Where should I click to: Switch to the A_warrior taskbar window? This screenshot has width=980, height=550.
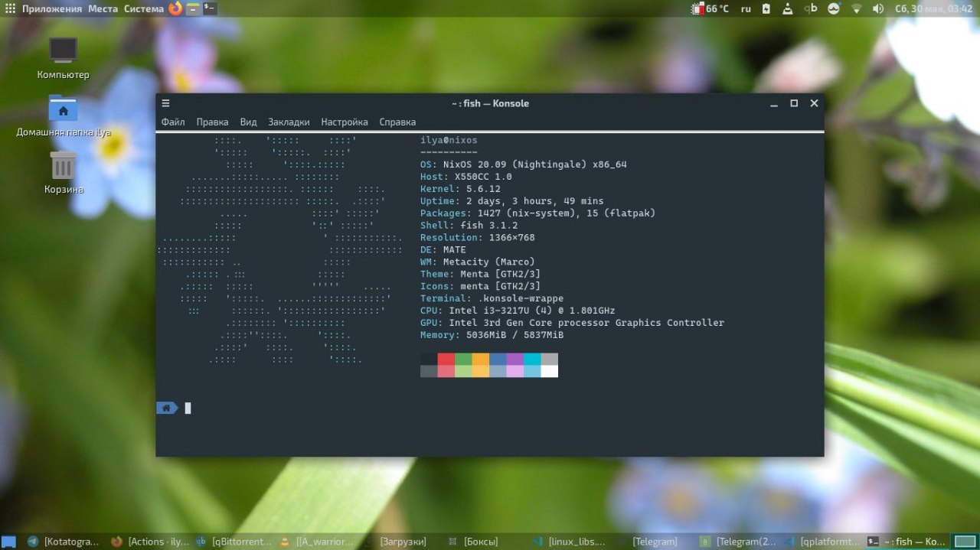[x=317, y=542]
